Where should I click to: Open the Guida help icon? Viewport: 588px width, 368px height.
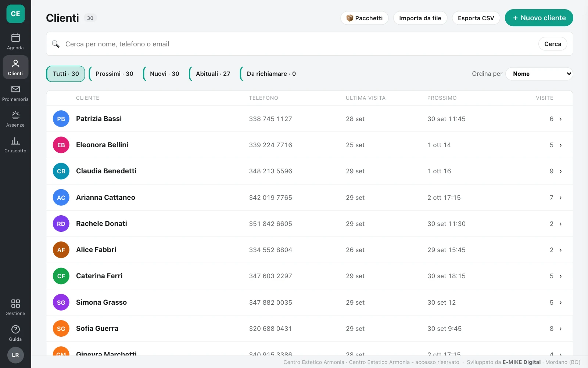15,329
